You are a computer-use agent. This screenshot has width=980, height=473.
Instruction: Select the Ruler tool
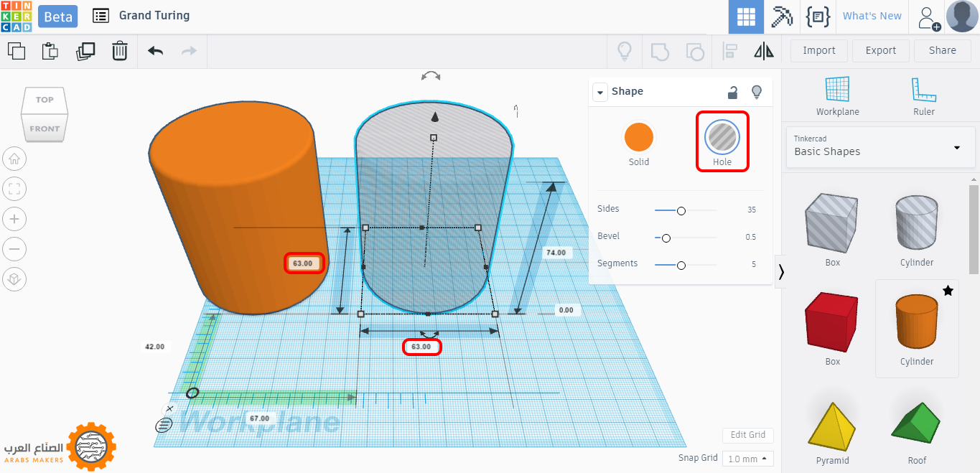[924, 96]
